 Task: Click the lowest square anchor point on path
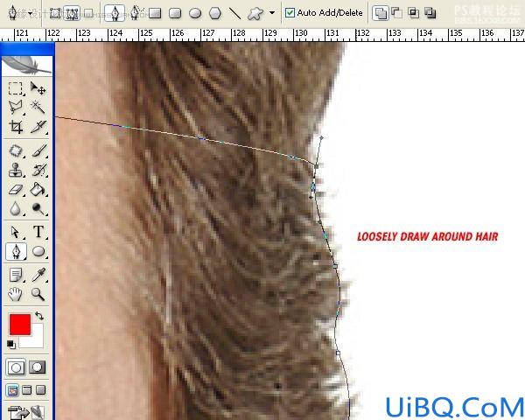click(338, 353)
